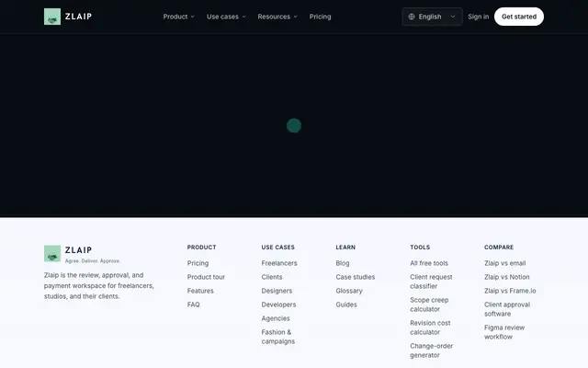This screenshot has height=368, width=588.
Task: Open the Client approval software link
Action: click(x=507, y=309)
